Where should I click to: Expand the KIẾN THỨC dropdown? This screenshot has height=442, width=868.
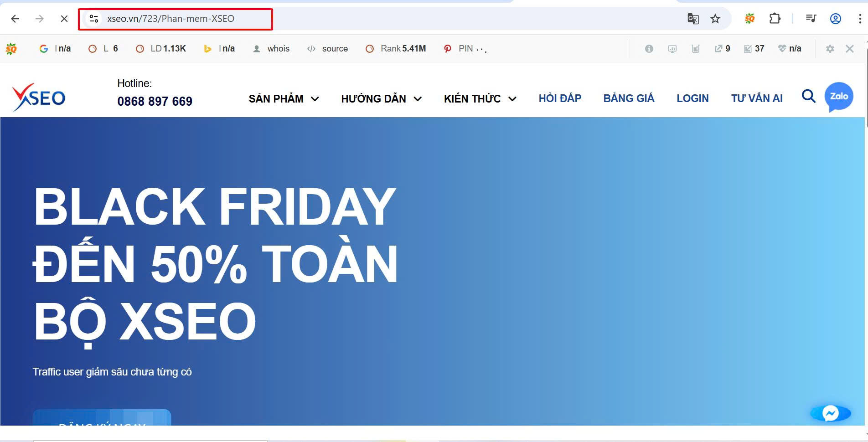[x=479, y=98]
